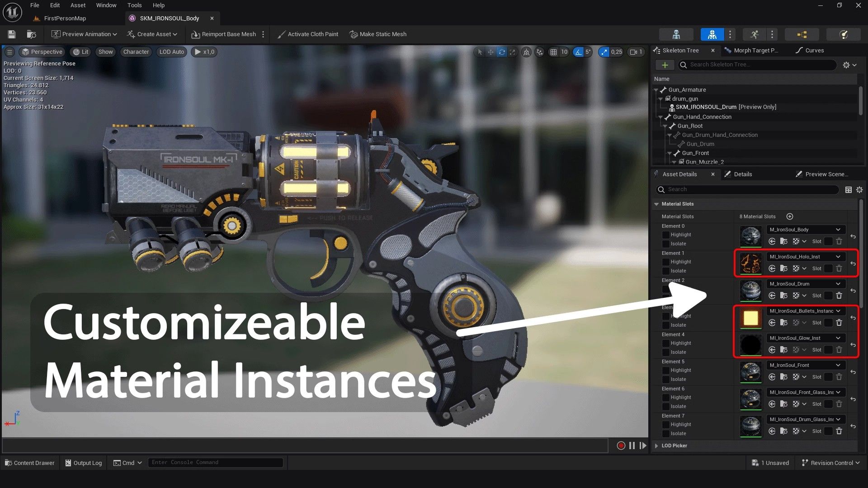Click the Browse to asset icon
The image size is (868, 488).
[x=31, y=34]
